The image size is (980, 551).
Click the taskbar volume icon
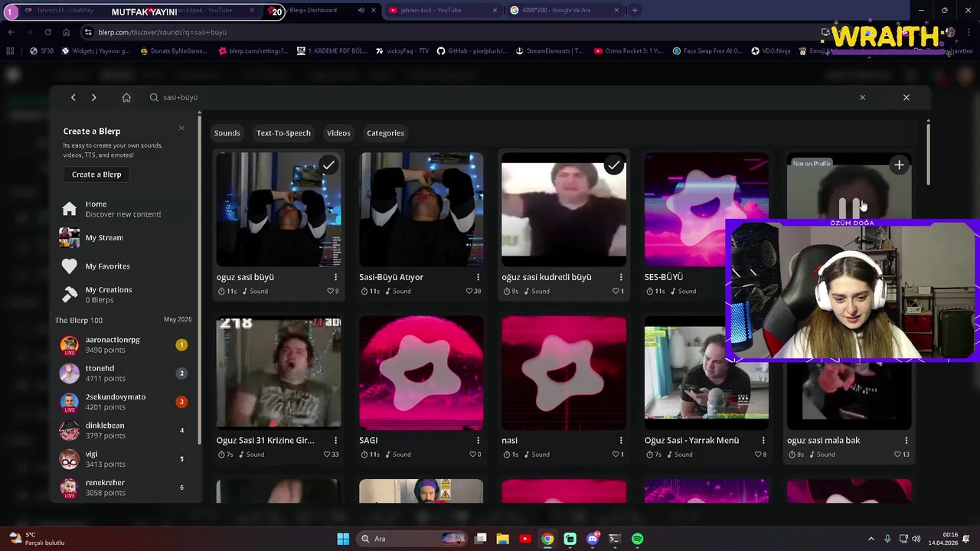[916, 539]
